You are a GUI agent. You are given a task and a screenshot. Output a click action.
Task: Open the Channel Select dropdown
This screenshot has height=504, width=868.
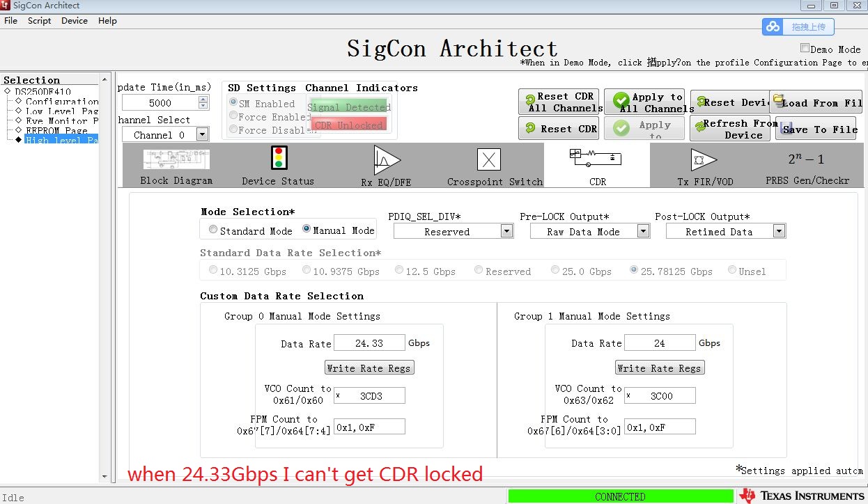pos(202,134)
